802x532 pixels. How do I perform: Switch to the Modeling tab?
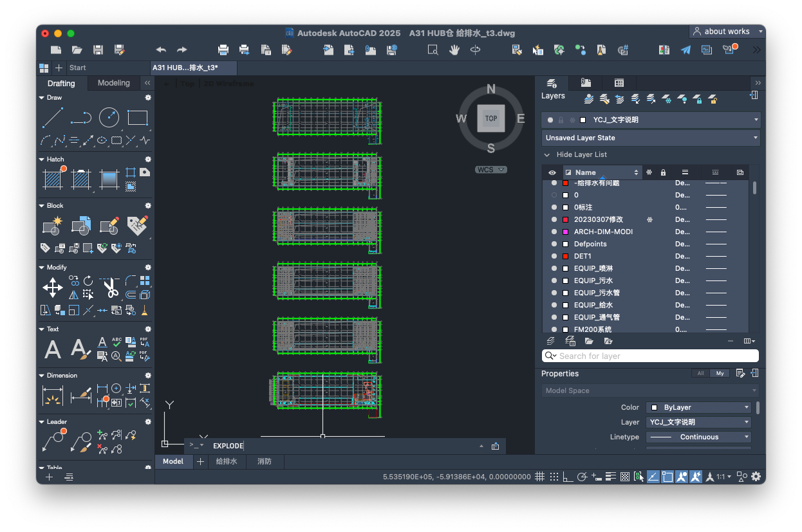click(x=113, y=83)
